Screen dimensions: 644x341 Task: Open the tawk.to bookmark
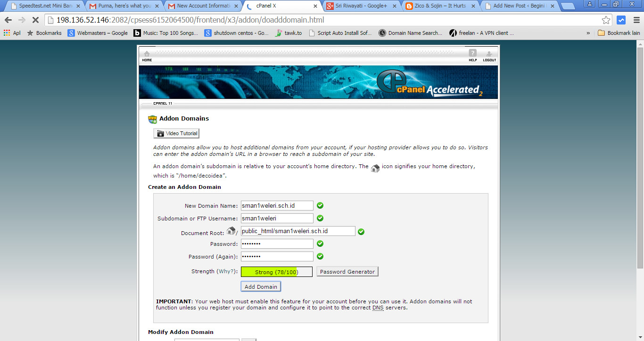point(289,33)
